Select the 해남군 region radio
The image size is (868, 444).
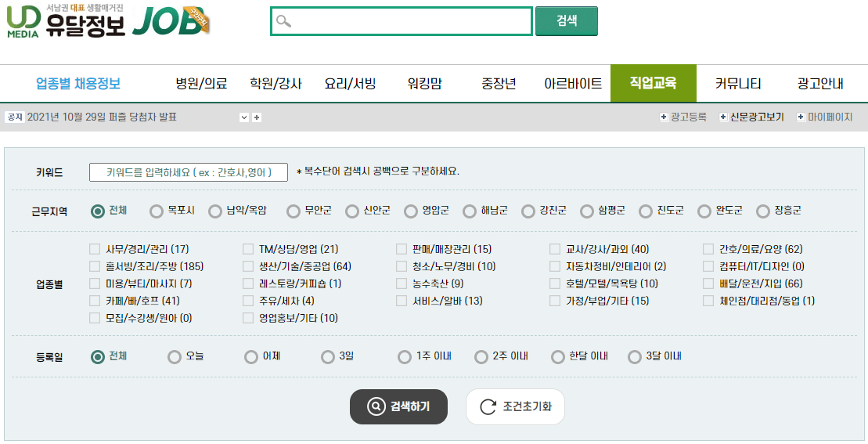pyautogui.click(x=470, y=211)
